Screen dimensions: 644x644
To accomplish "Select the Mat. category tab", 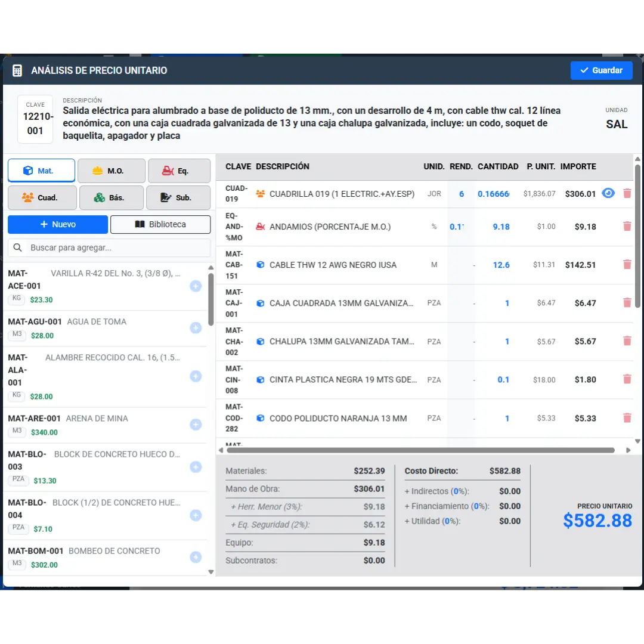I will tap(42, 171).
